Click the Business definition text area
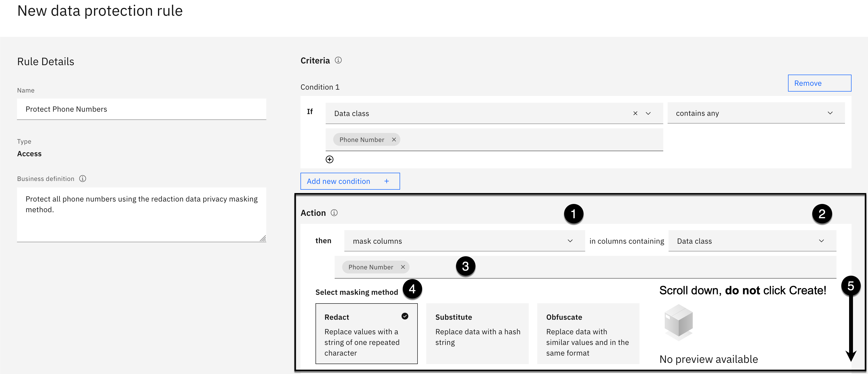Screen dimensions: 868x374 pyautogui.click(x=142, y=214)
